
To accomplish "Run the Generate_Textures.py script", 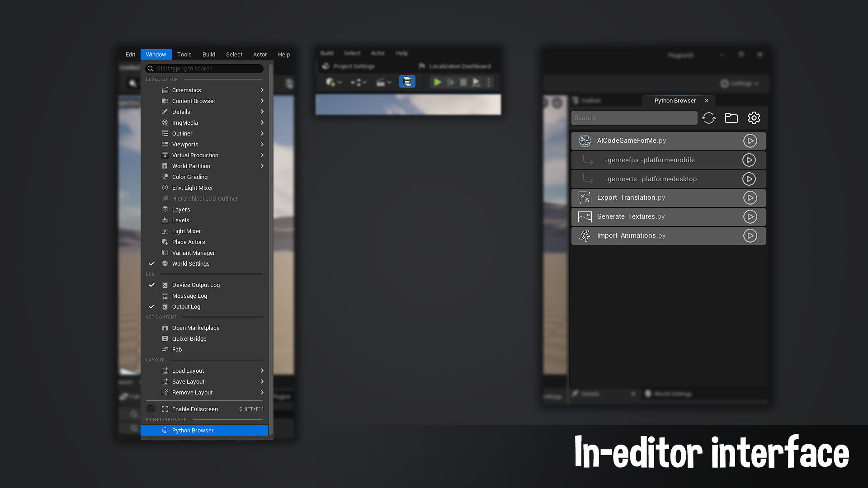I will (750, 217).
